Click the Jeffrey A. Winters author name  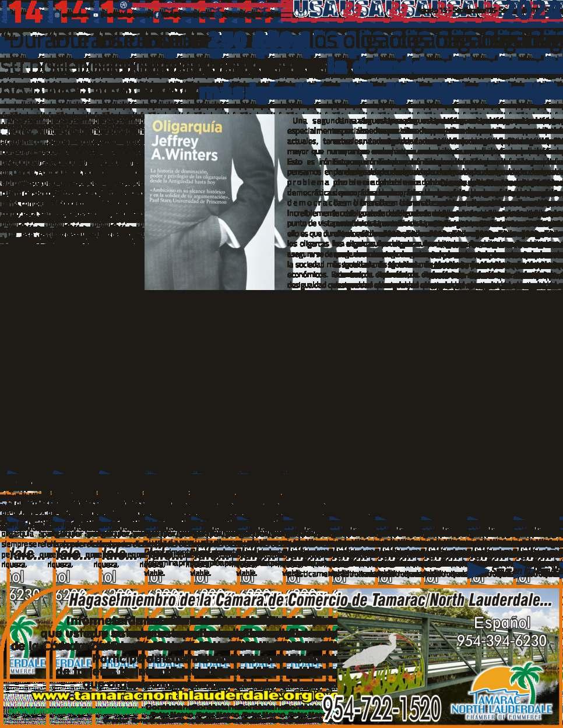(x=184, y=148)
